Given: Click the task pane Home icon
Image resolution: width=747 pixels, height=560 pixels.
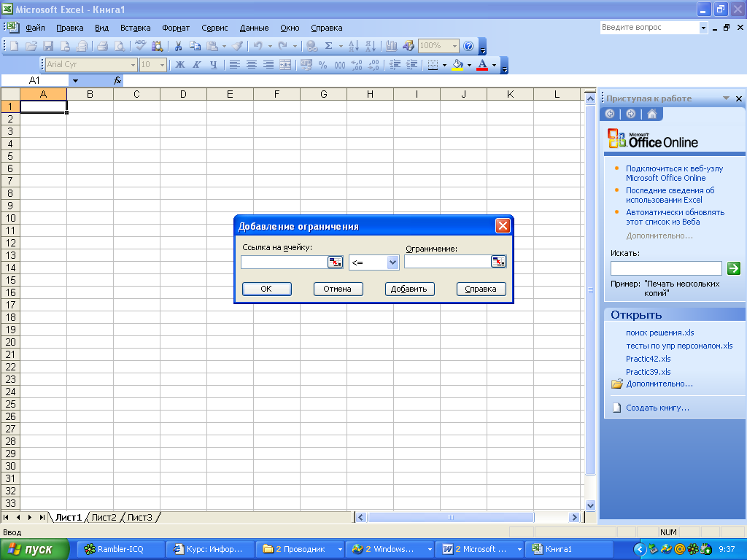Looking at the screenshot, I should click(x=651, y=114).
